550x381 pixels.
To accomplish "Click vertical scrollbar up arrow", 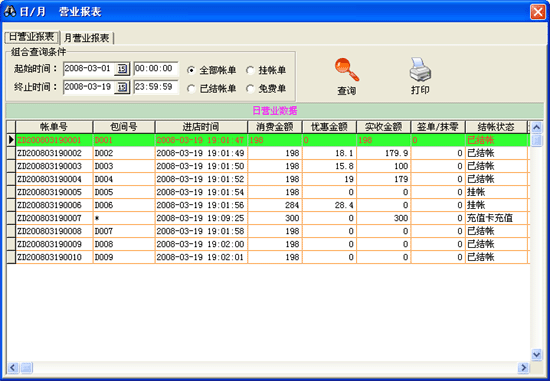I will click(x=536, y=127).
